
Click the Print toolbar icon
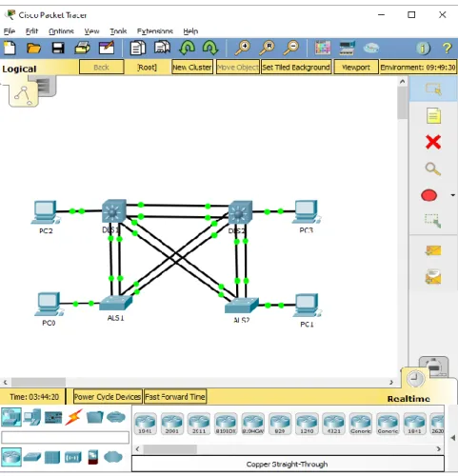click(x=82, y=49)
